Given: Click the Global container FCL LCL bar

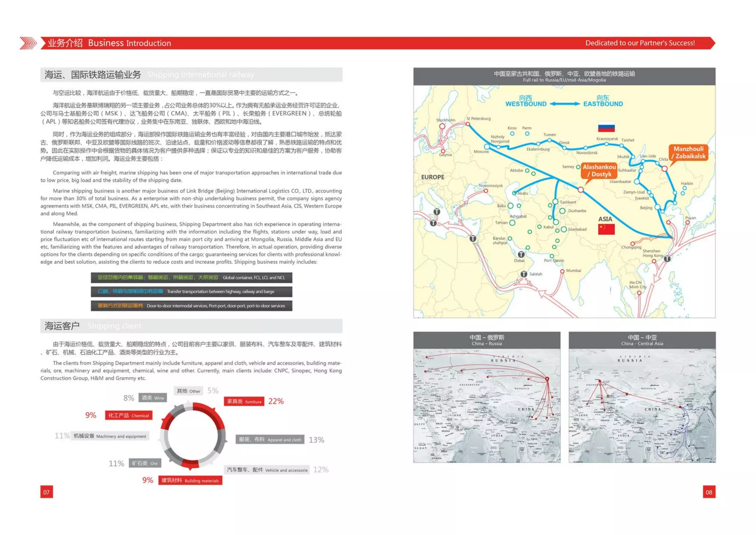Looking at the screenshot, I should point(191,277).
